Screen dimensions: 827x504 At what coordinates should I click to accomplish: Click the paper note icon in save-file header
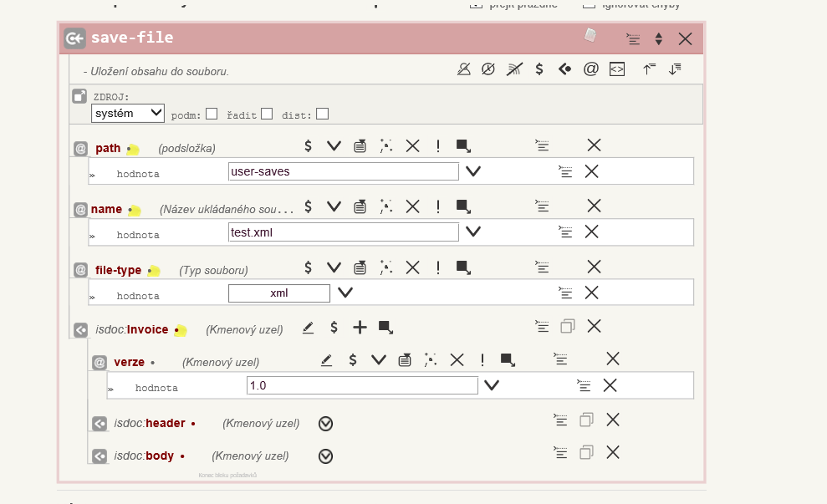tap(590, 35)
